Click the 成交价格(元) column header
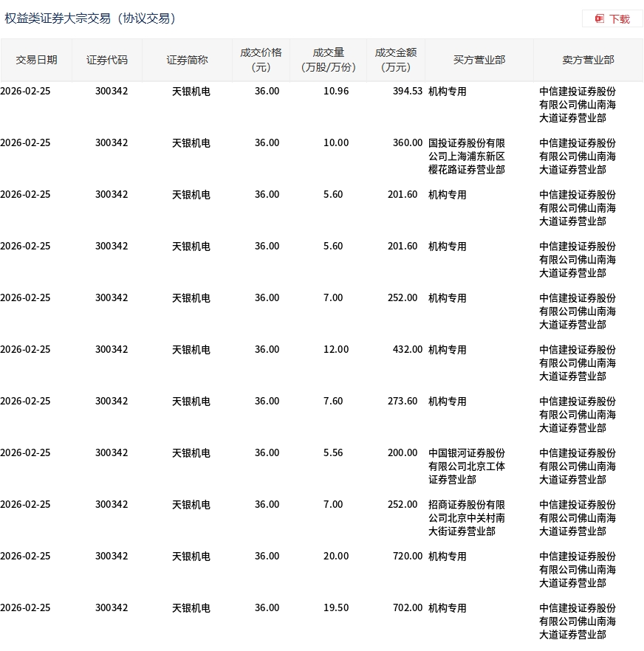 261,60
